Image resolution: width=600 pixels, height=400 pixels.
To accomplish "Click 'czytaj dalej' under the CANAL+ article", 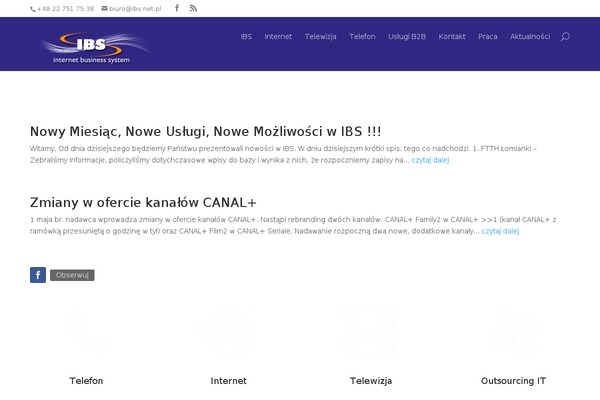I will coord(500,230).
